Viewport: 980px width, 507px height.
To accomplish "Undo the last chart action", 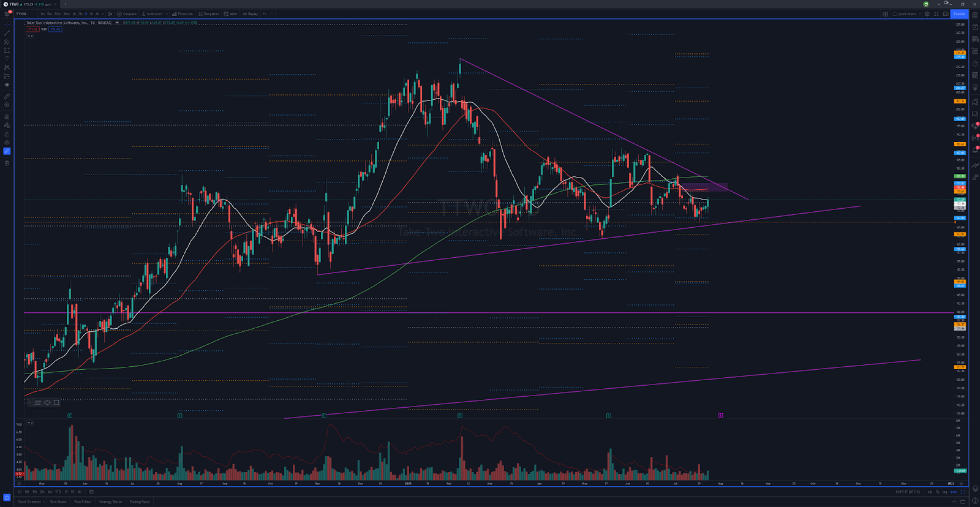I will coord(265,13).
